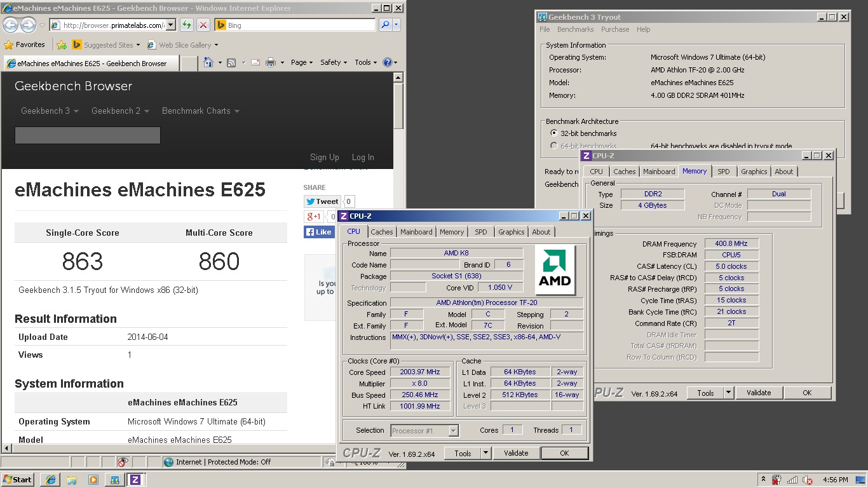868x488 pixels.
Task: Open Processor #1 selection combo box
Action: click(x=424, y=430)
